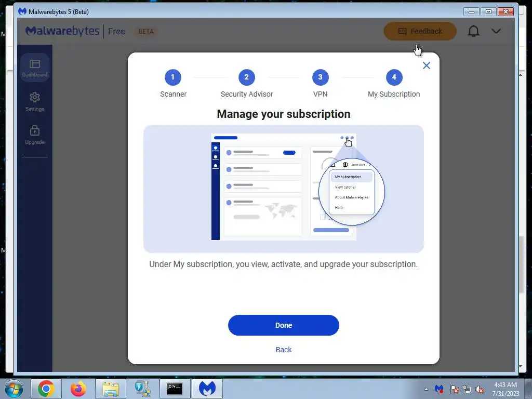This screenshot has height=399, width=532.
Task: Expand the account dropdown chevron
Action: point(496,31)
